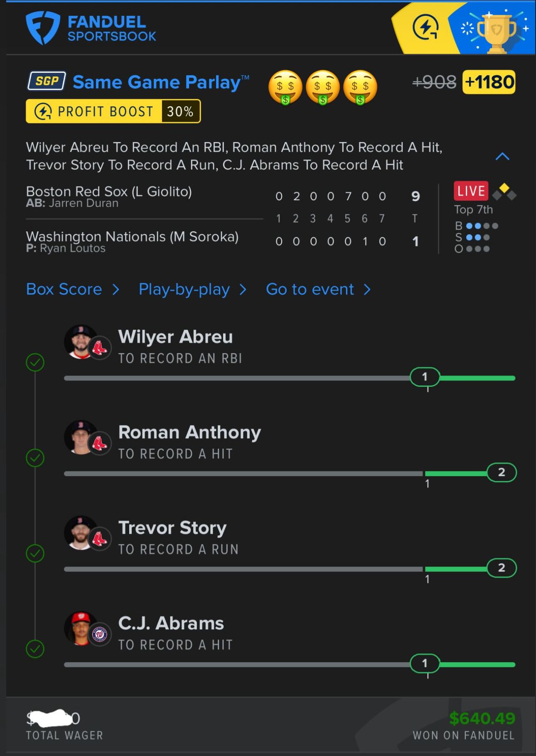Tap Wilyer Abreu's player headshot
The height and width of the screenshot is (756, 536).
pos(81,341)
